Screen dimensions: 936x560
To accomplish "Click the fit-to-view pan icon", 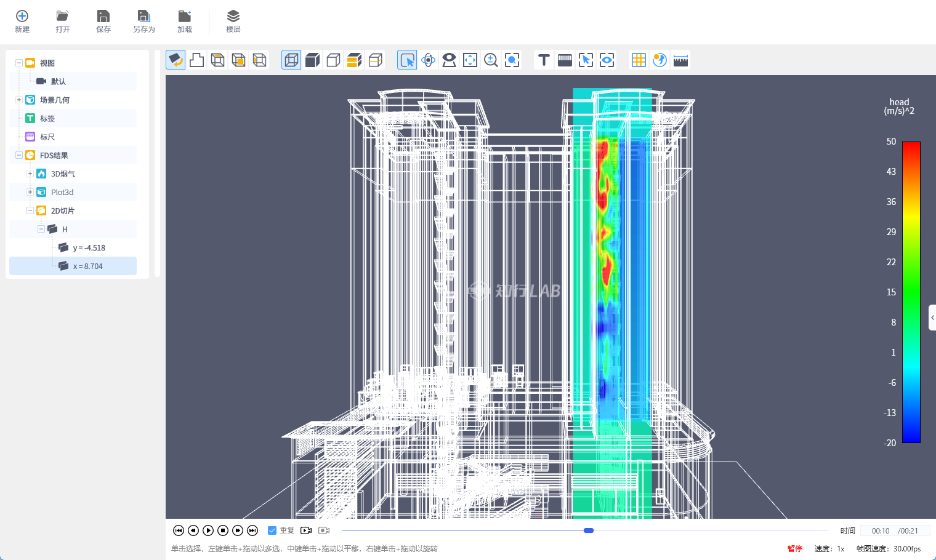I will pyautogui.click(x=470, y=60).
